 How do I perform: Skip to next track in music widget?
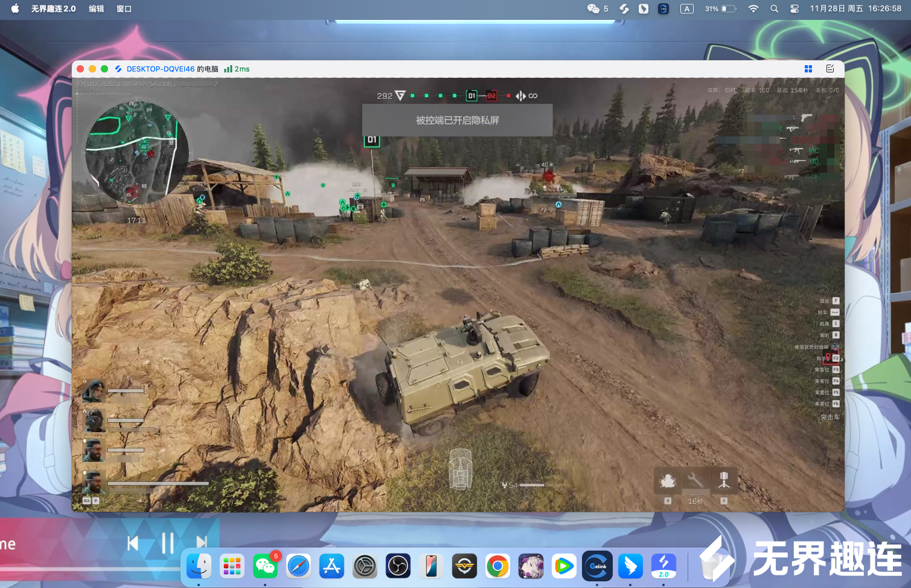202,543
